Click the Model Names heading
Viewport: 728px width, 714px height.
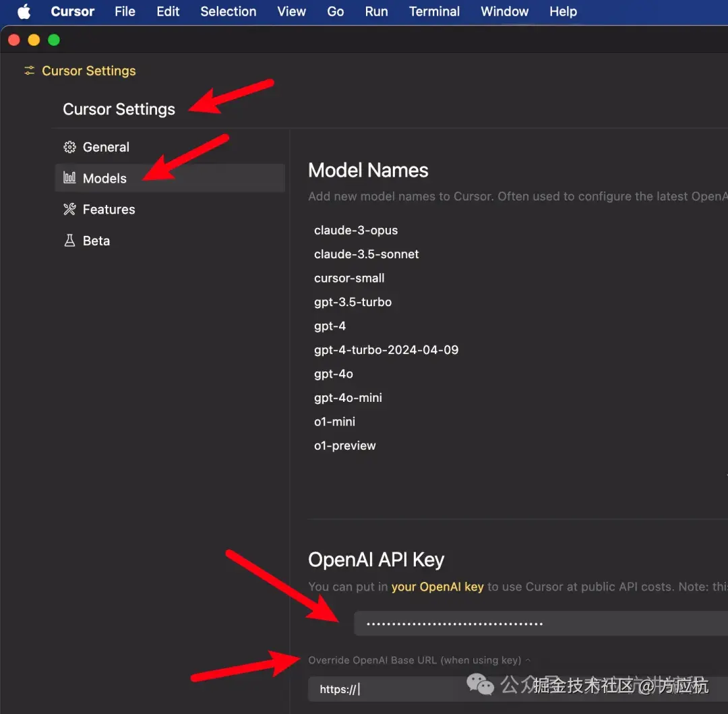pos(368,171)
